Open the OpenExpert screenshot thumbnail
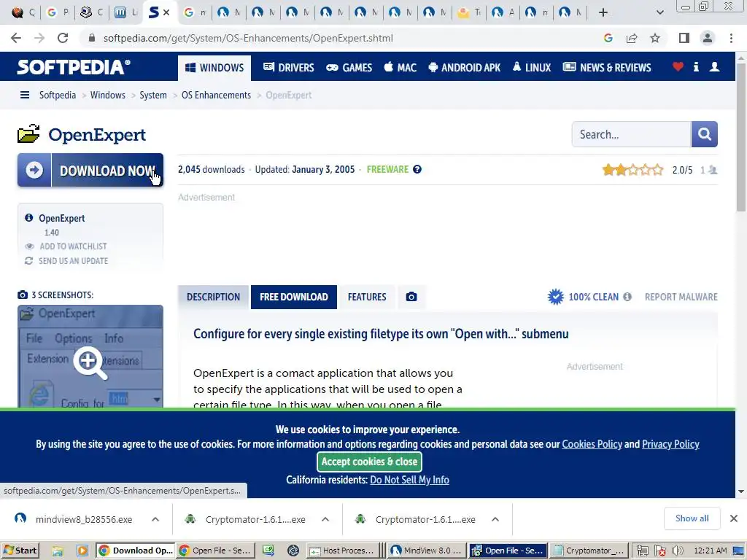The height and width of the screenshot is (560, 747). (90, 356)
